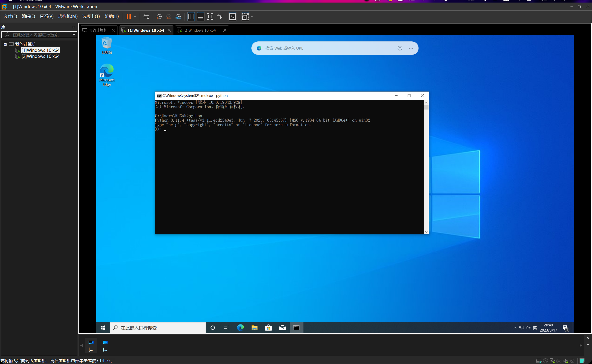Switch to Unity mode
The width and height of the screenshot is (592, 364).
(x=220, y=16)
